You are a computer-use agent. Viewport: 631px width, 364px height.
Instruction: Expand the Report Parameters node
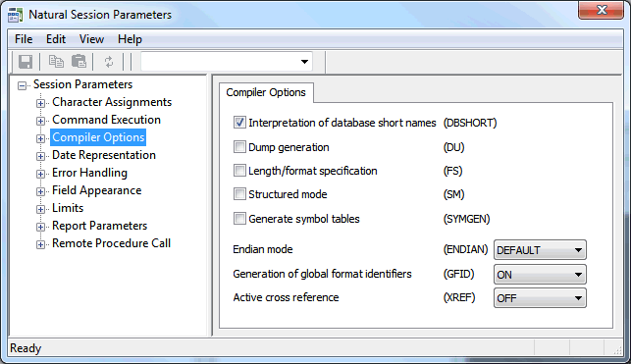click(40, 227)
